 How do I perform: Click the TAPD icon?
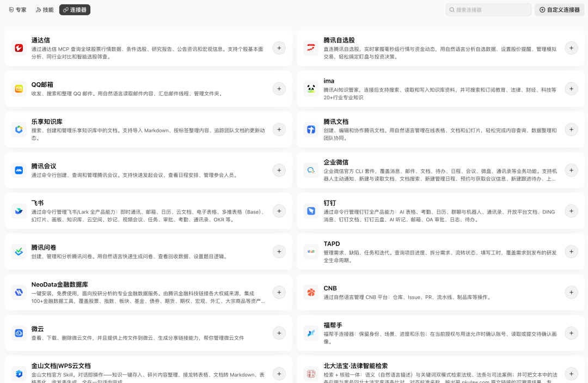point(311,252)
